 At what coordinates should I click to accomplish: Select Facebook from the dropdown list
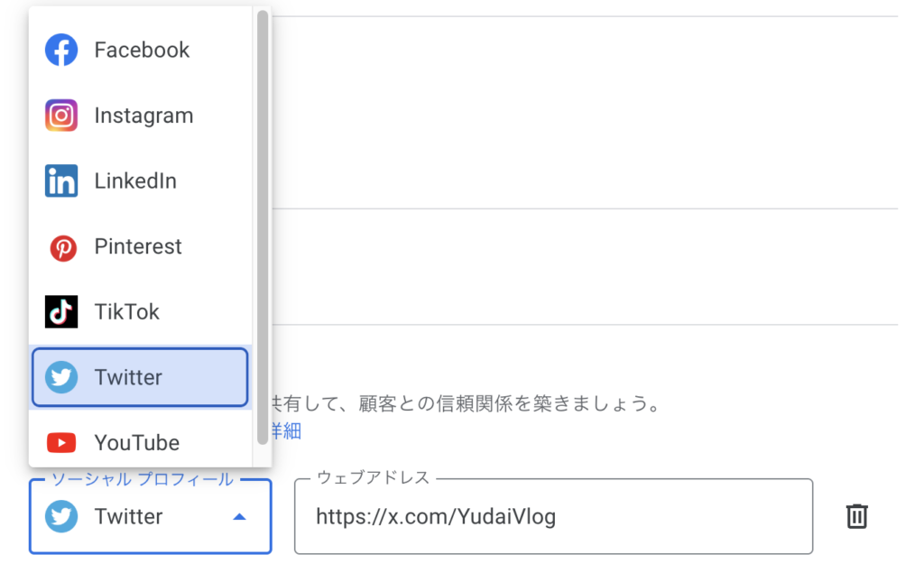[x=142, y=50]
